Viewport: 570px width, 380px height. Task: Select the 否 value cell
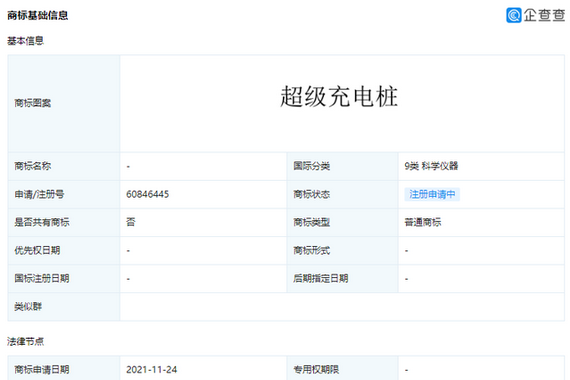click(204, 222)
